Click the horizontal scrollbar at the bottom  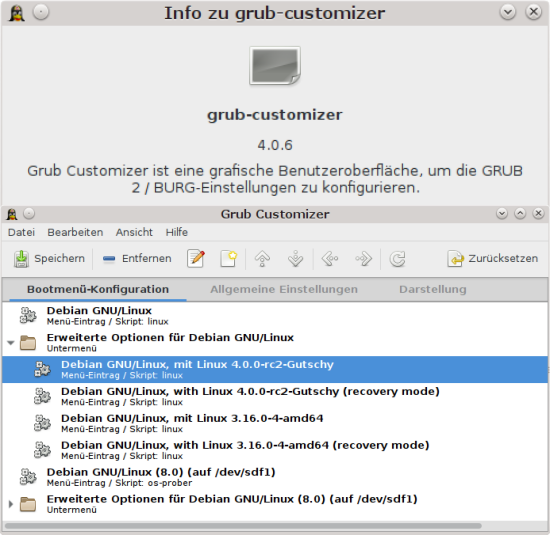click(x=243, y=526)
